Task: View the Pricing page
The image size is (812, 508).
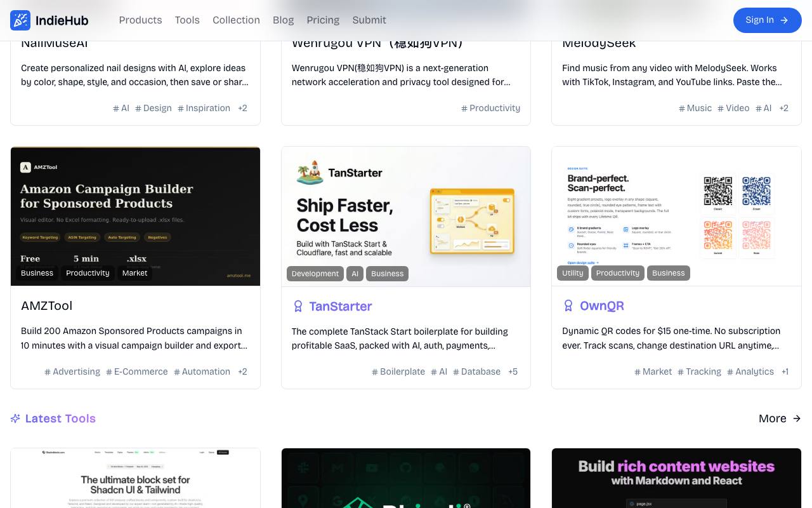Action: (x=323, y=20)
